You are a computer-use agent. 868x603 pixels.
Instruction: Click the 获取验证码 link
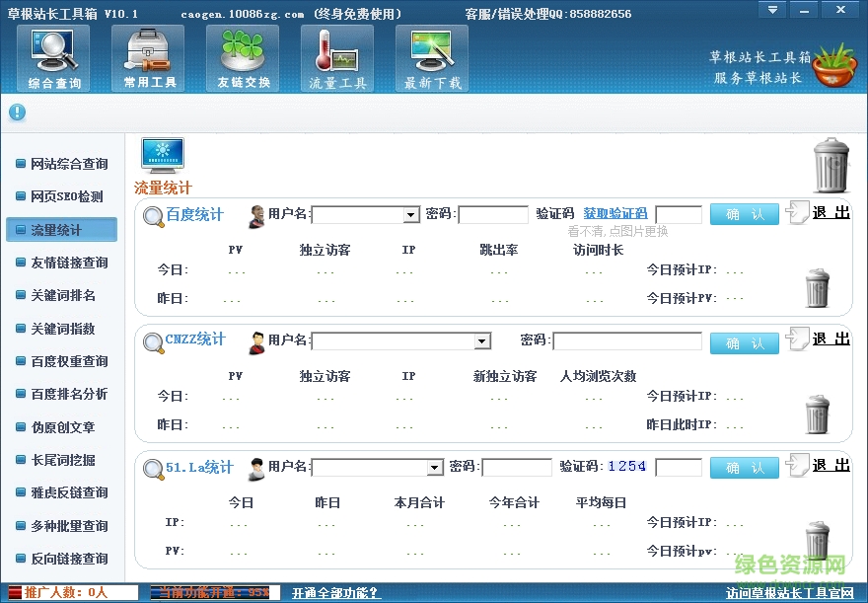coord(615,213)
